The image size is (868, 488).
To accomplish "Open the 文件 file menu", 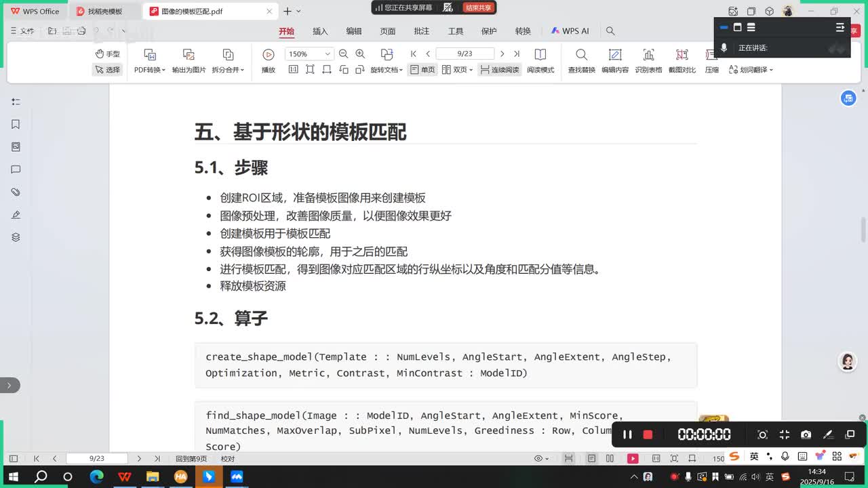I will tap(22, 31).
